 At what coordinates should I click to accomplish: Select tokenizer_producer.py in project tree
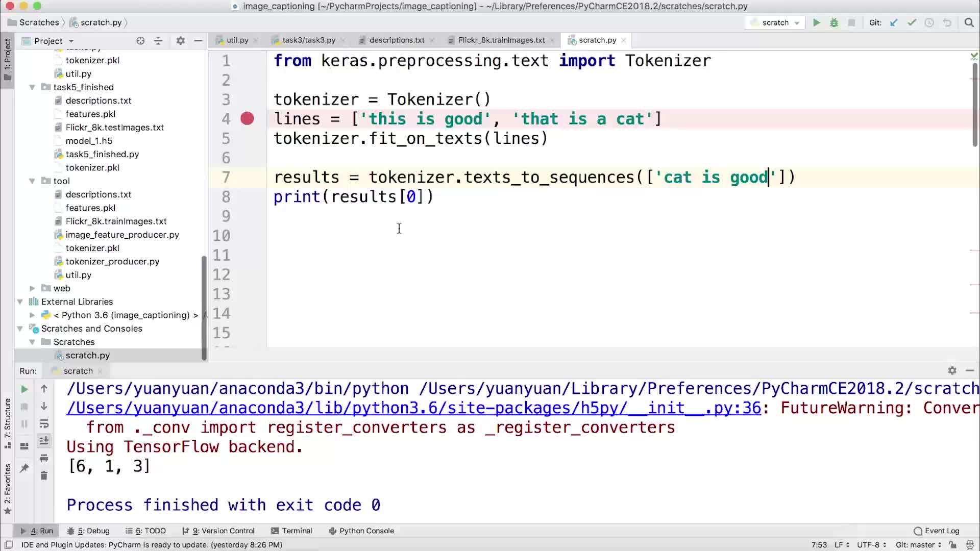pos(112,261)
